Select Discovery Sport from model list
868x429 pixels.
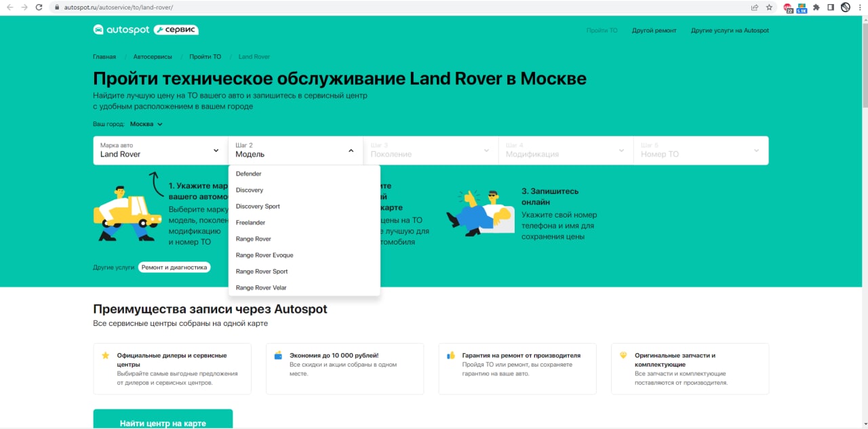click(x=304, y=206)
